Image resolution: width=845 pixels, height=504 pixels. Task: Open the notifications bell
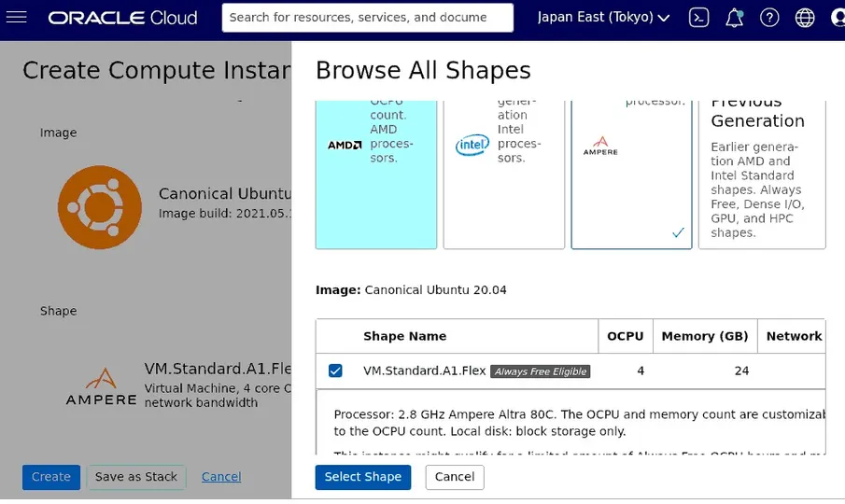(x=734, y=18)
